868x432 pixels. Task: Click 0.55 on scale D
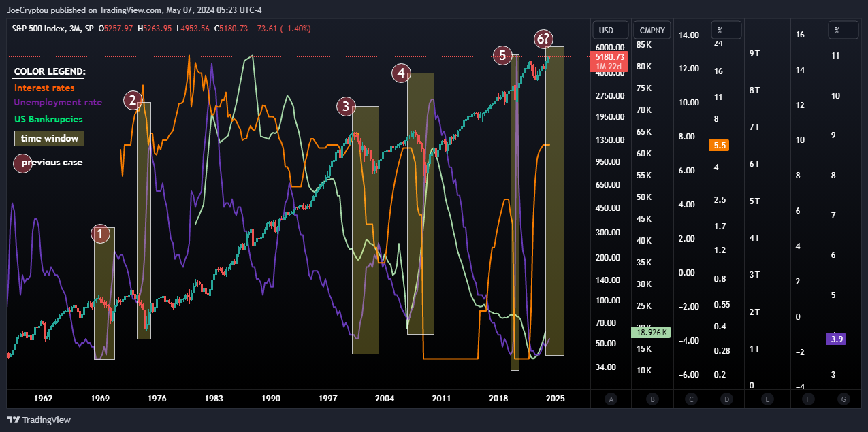[720, 305]
